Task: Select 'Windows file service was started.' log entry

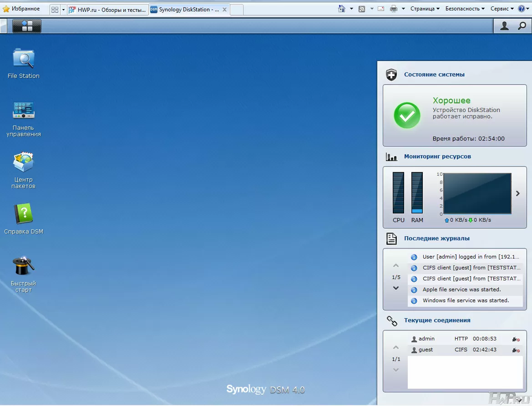Action: click(465, 301)
